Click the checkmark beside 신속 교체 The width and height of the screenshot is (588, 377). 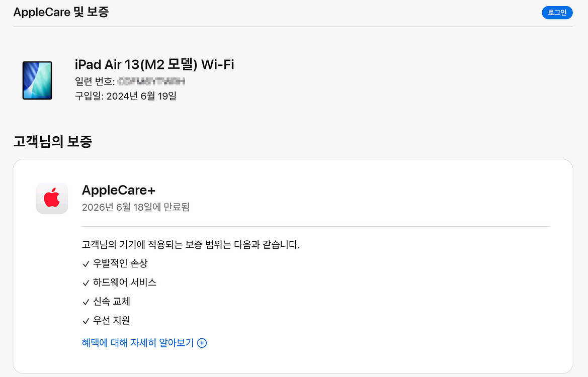coord(86,302)
